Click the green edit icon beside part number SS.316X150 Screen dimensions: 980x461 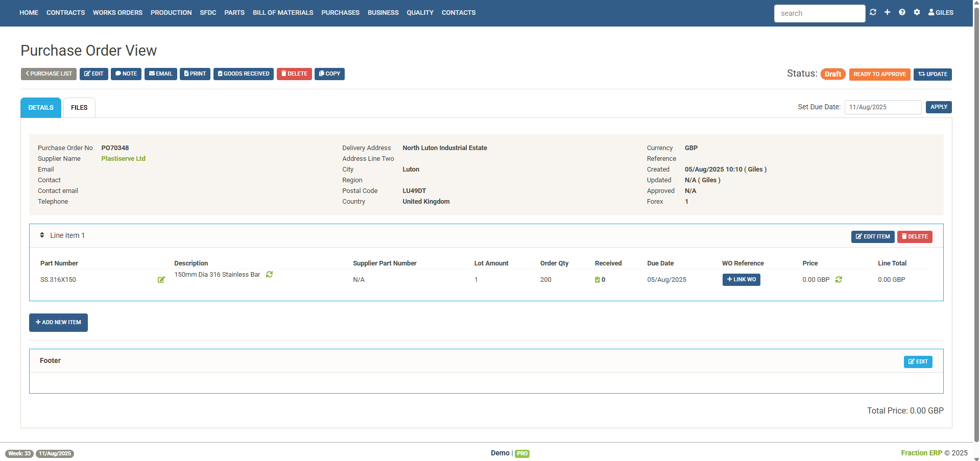pos(161,280)
